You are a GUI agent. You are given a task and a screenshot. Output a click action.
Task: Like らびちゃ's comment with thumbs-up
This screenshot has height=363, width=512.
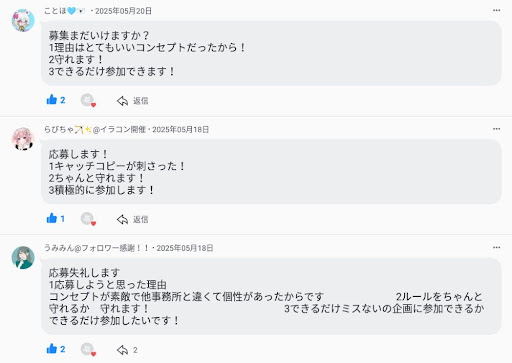click(x=52, y=218)
